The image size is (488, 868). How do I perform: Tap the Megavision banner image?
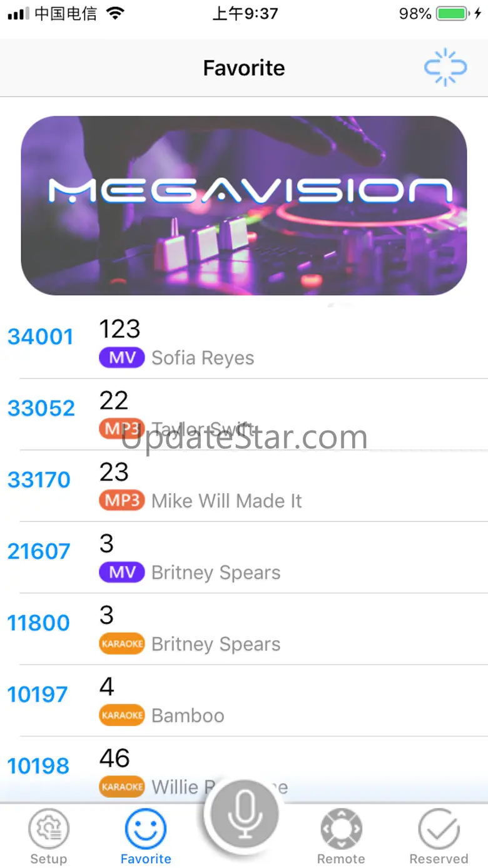244,205
